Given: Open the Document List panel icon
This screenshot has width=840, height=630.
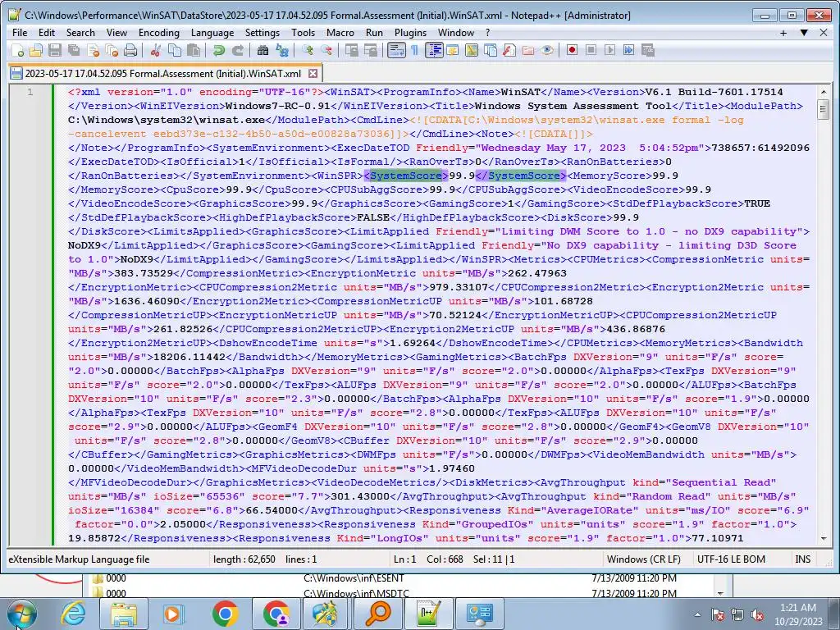Looking at the screenshot, I should 491,50.
